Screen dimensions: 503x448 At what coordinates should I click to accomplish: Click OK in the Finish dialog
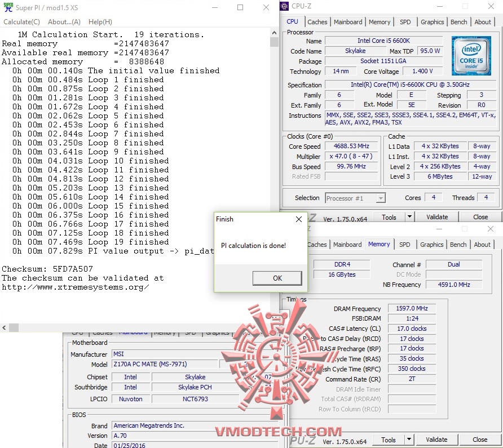(x=277, y=278)
